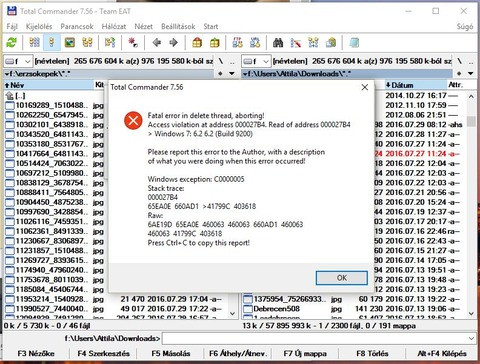Open the Kijelölés menu
Viewport: 480px width, 364px height.
click(x=39, y=26)
